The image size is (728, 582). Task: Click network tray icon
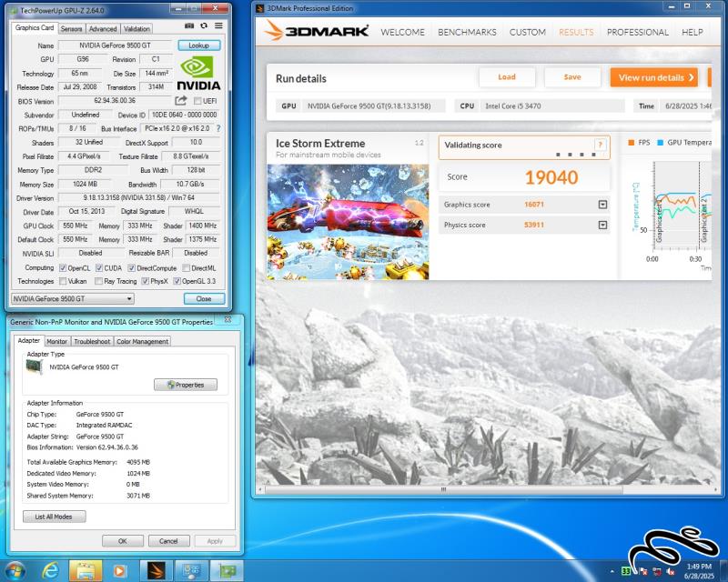point(657,571)
